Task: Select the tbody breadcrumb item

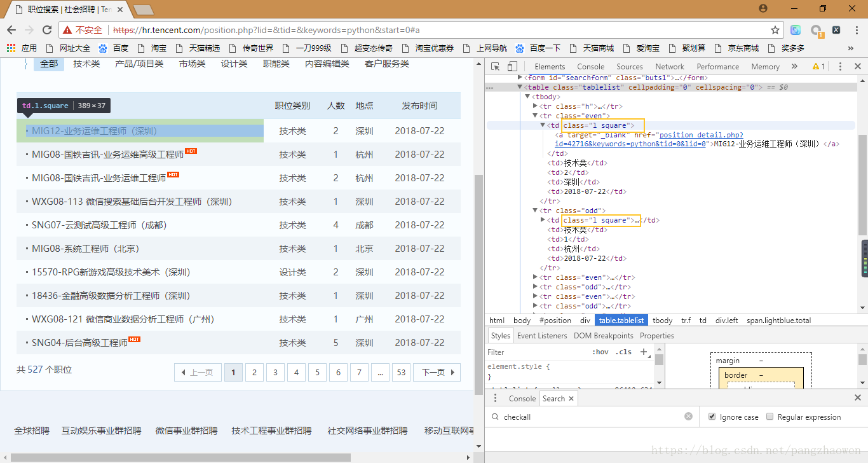Action: click(663, 321)
